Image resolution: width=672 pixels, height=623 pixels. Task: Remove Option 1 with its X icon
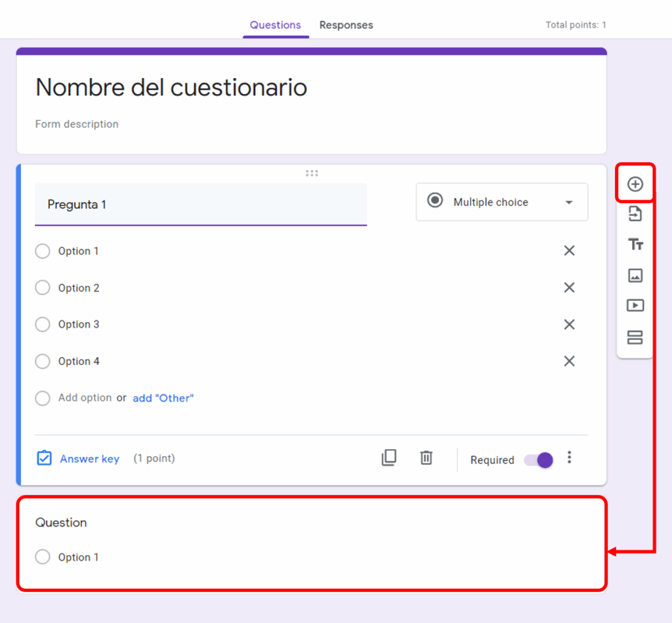[569, 251]
